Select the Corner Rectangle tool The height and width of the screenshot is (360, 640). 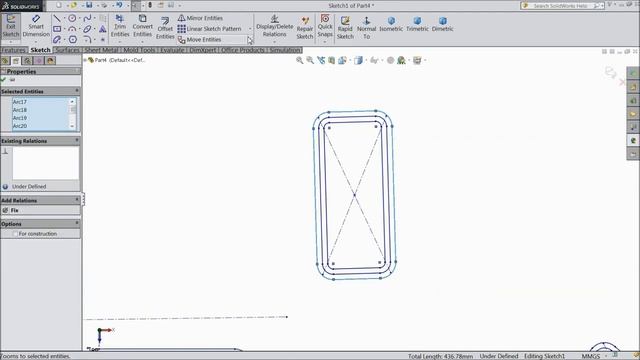pyautogui.click(x=57, y=29)
